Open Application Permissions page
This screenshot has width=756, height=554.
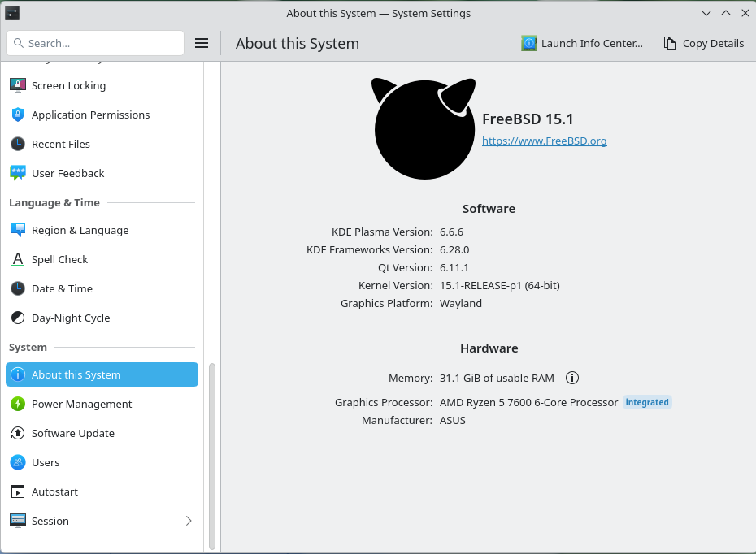[x=102, y=115]
